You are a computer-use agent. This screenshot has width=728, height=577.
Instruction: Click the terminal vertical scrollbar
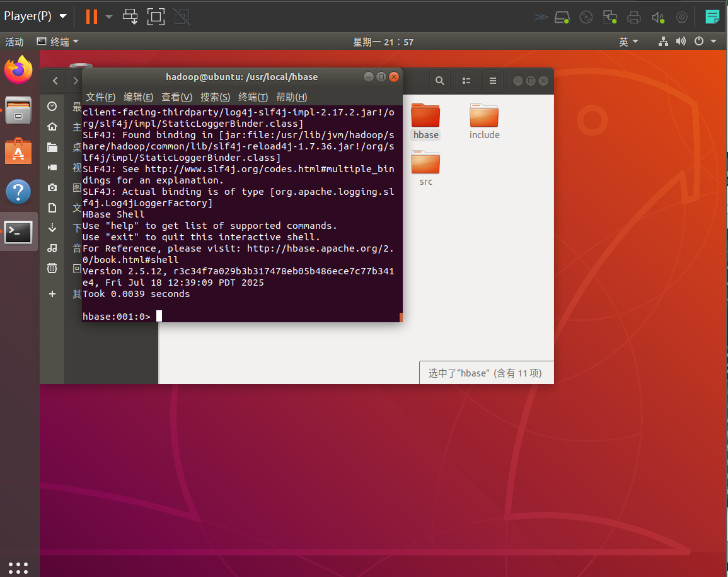pos(401,317)
